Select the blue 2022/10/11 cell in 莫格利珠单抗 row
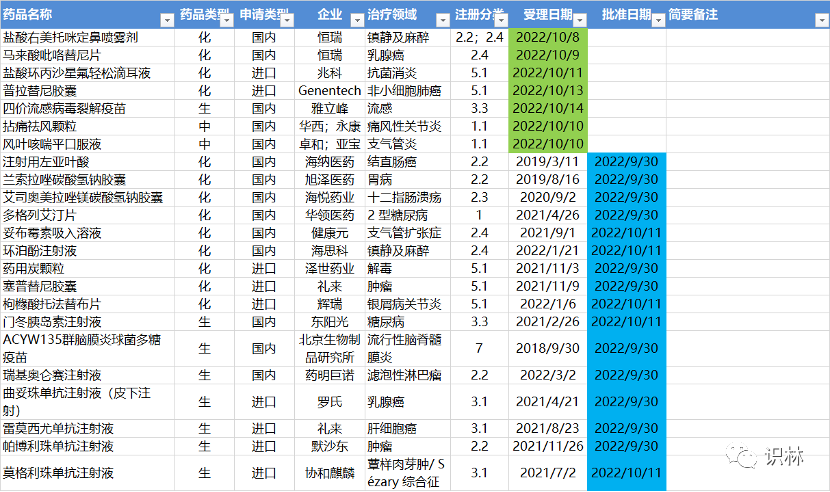Image resolution: width=830 pixels, height=492 pixels. click(627, 472)
